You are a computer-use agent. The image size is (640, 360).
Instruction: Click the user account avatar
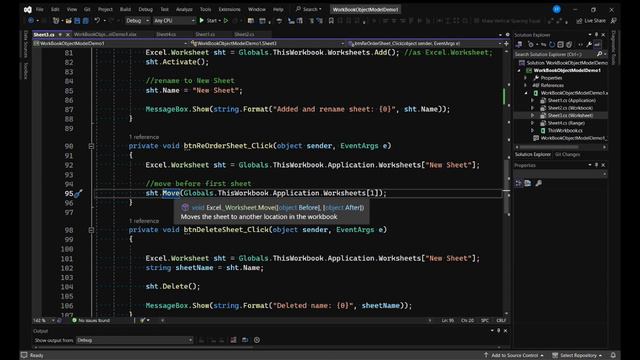(556, 9)
